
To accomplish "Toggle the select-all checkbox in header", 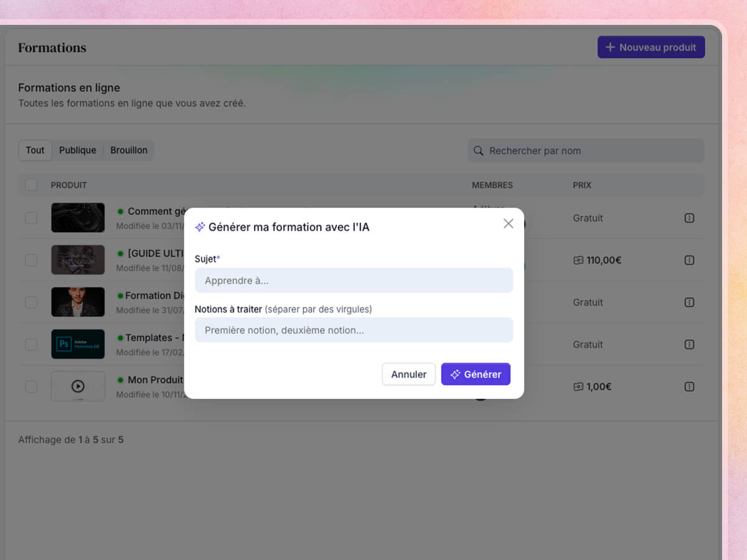I will coord(31,185).
